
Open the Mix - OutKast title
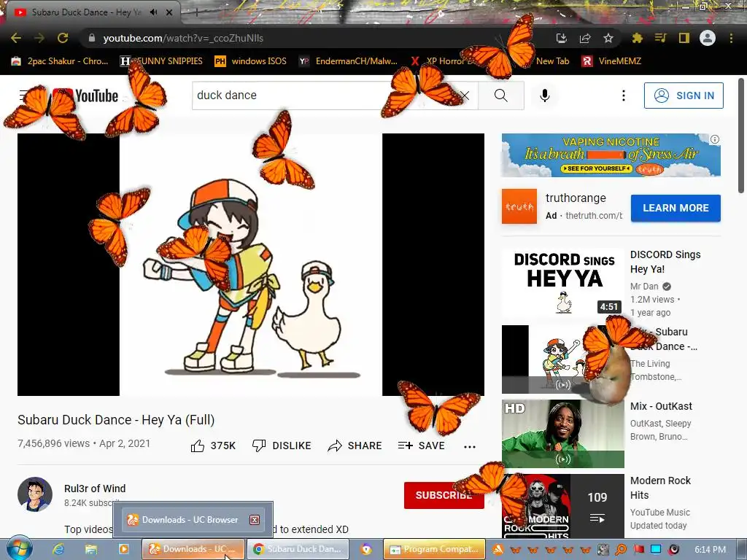(661, 406)
